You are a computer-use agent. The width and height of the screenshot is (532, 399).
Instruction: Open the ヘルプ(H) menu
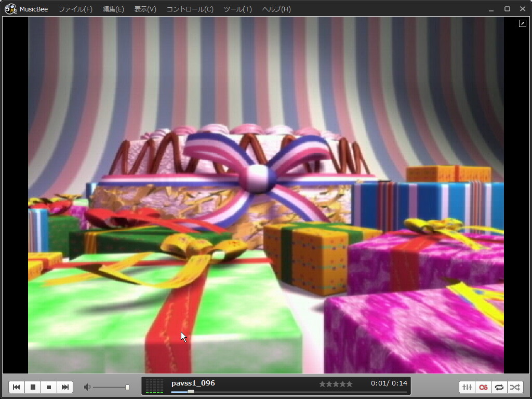click(x=276, y=9)
